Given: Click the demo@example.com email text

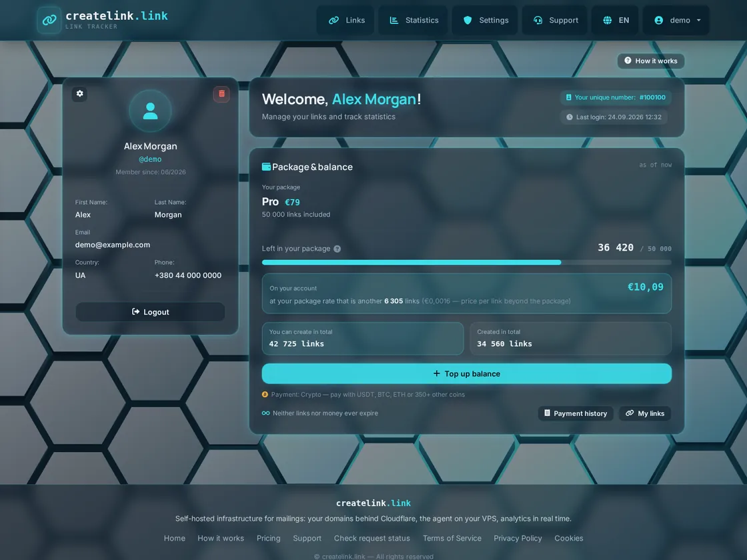Looking at the screenshot, I should (x=113, y=245).
